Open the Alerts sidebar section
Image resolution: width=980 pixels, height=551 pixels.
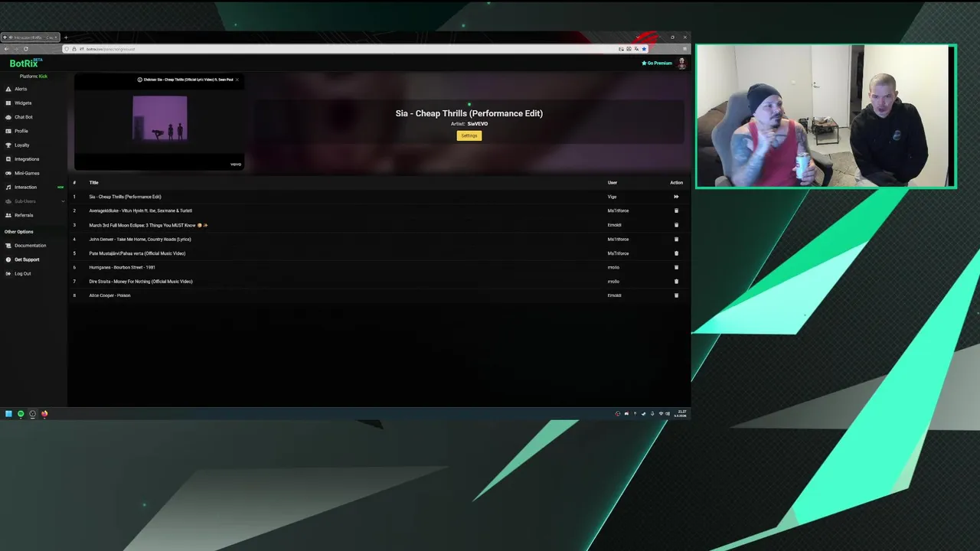tap(21, 89)
